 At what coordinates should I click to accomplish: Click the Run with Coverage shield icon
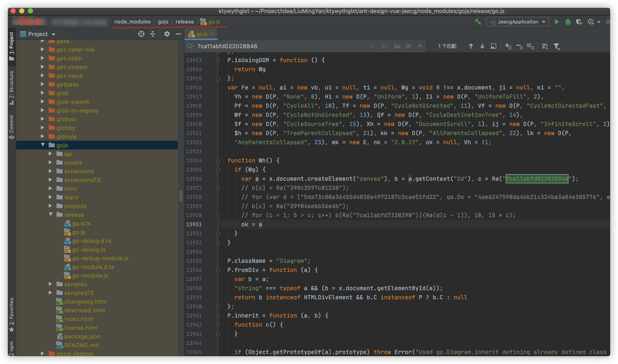[579, 22]
